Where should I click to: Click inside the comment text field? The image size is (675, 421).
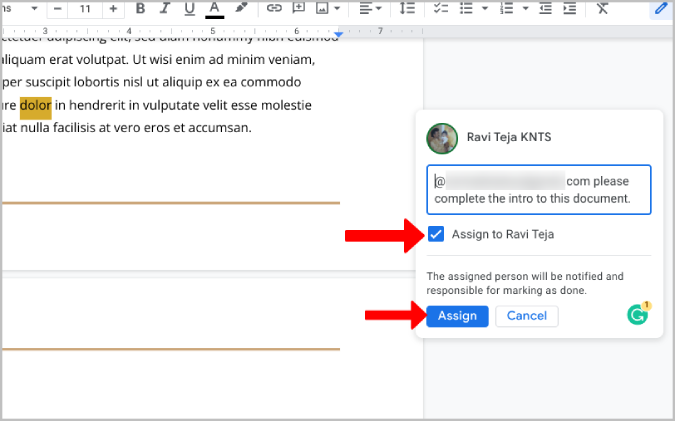(x=538, y=190)
